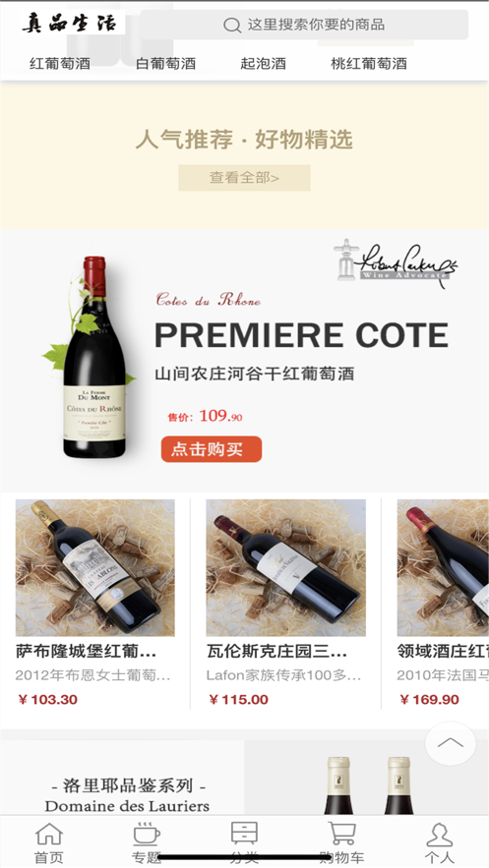Open the Premiere Cote bottle image
This screenshot has width=489, height=868.
91,357
